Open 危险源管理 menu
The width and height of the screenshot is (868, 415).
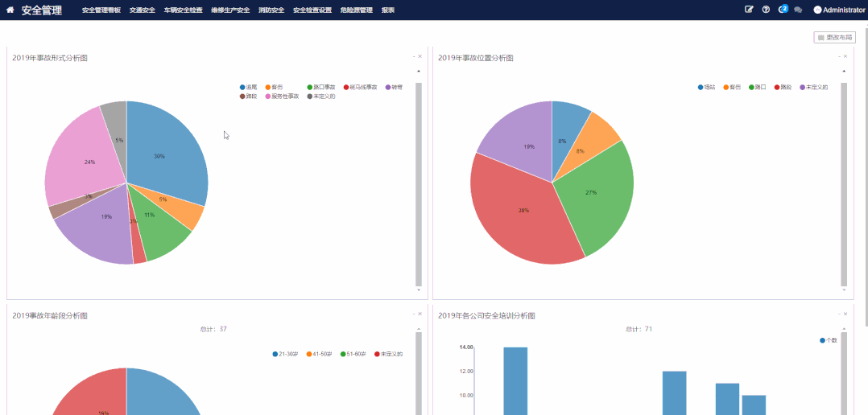point(357,10)
